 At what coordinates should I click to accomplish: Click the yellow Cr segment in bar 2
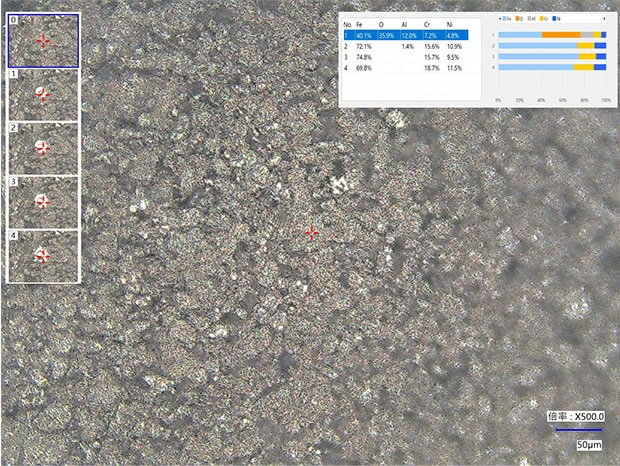click(586, 46)
